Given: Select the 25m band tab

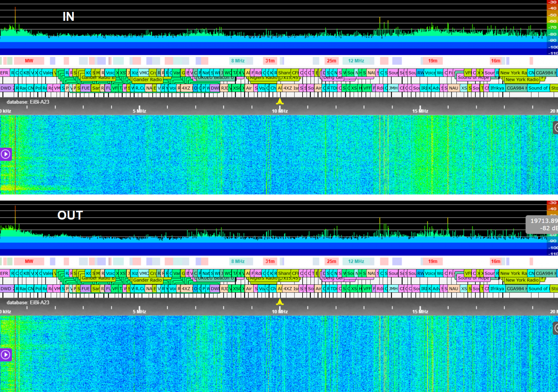Looking at the screenshot, I should point(332,61).
